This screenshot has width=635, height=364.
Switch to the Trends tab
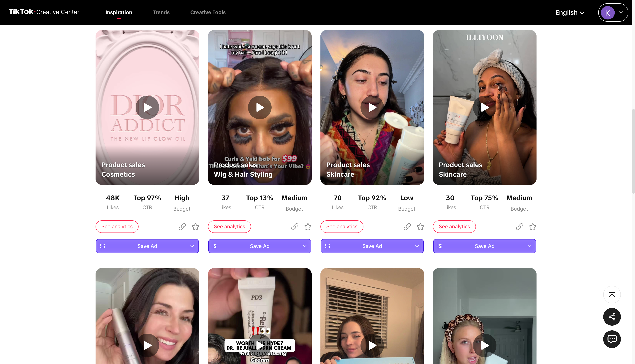[x=161, y=12]
